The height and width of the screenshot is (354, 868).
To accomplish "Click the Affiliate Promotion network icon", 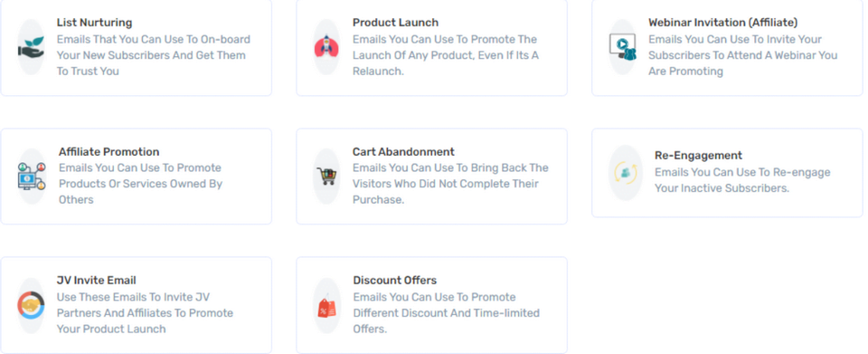I will coord(31,177).
